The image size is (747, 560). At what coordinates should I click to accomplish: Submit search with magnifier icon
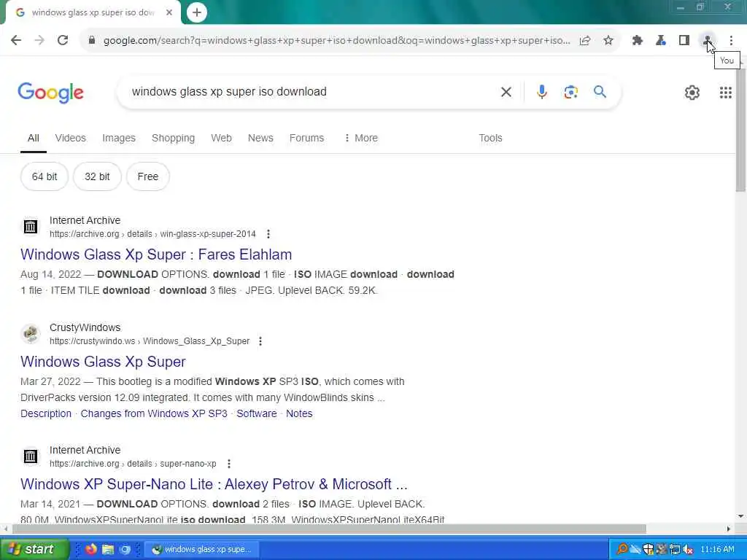coord(600,91)
